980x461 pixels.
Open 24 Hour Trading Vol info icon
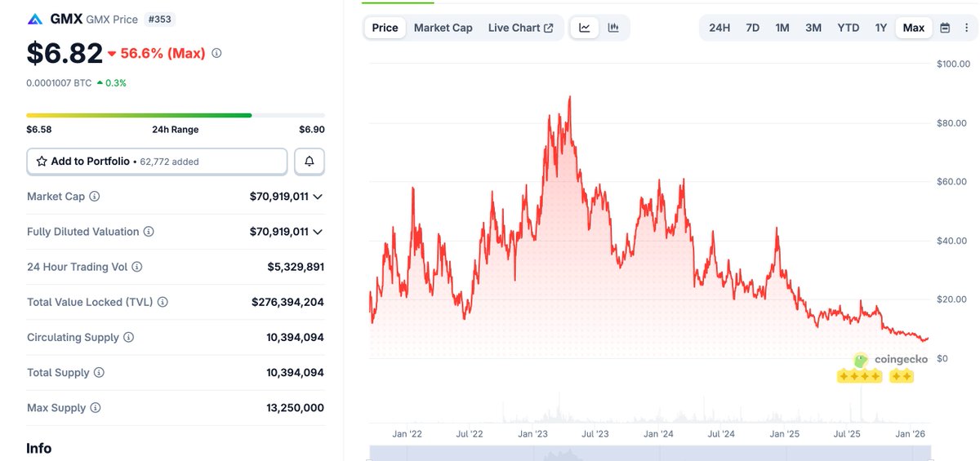click(x=137, y=267)
